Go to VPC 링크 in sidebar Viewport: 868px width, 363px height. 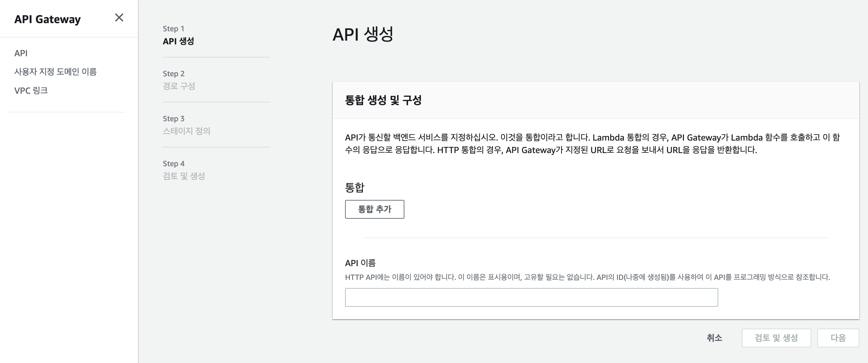[31, 90]
